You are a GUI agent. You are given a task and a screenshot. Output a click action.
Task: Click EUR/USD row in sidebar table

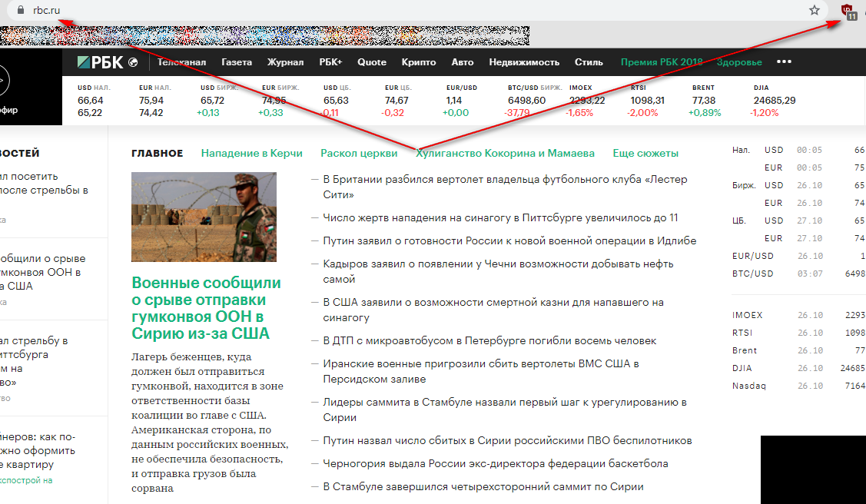coord(798,256)
